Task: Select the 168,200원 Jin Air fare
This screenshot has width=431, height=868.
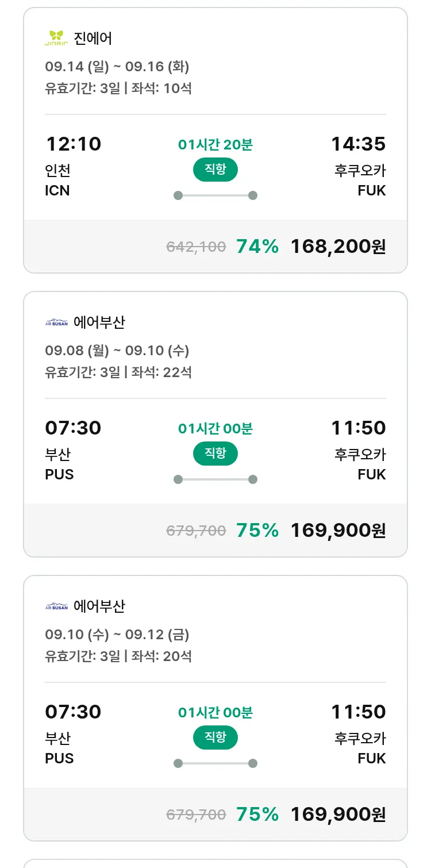Action: (x=338, y=247)
